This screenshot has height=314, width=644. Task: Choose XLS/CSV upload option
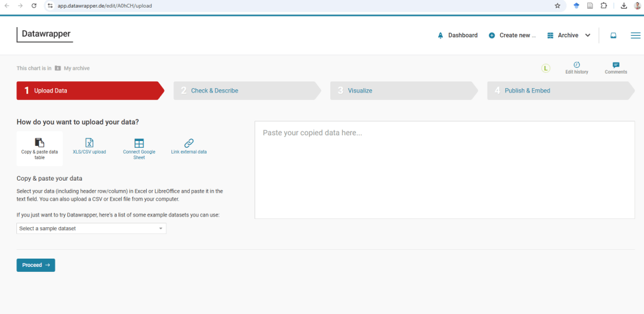(89, 147)
